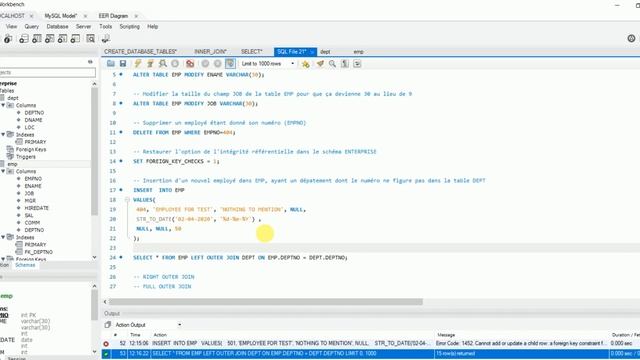Open the Database menu
Screen dimensions: 640x360
[57, 27]
